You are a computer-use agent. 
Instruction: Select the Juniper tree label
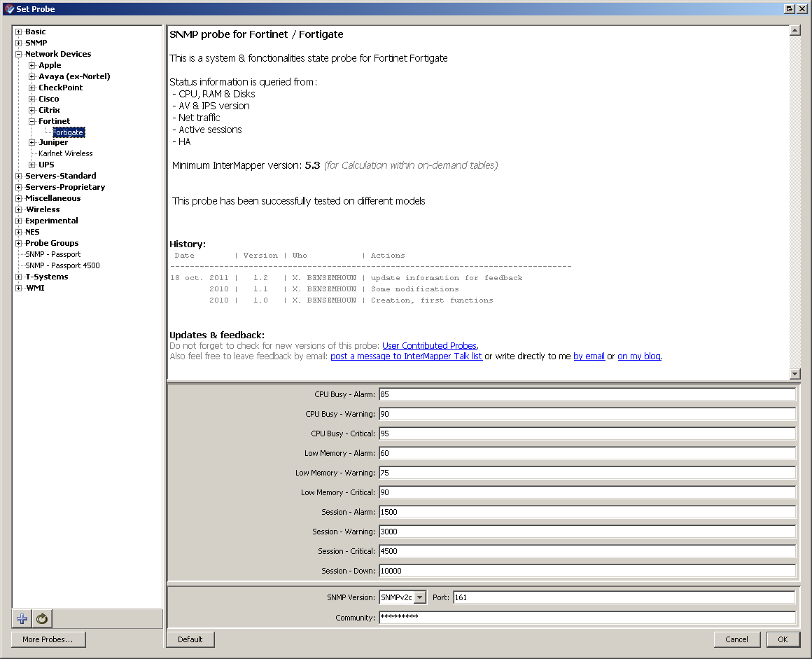(53, 142)
